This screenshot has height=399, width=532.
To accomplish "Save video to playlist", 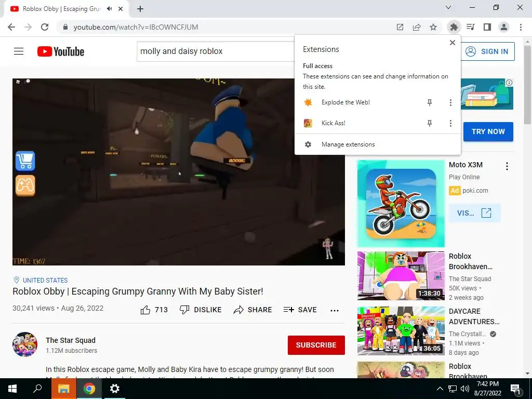I will (300, 310).
